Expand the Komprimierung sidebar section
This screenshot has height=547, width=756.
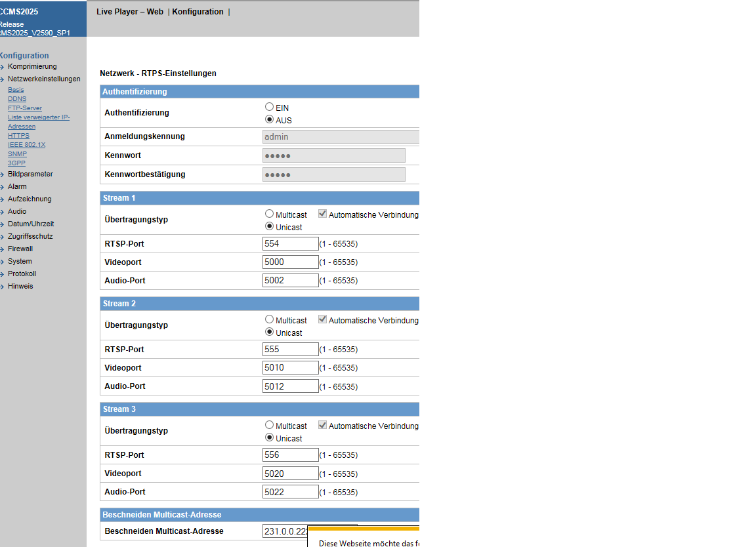(x=31, y=67)
